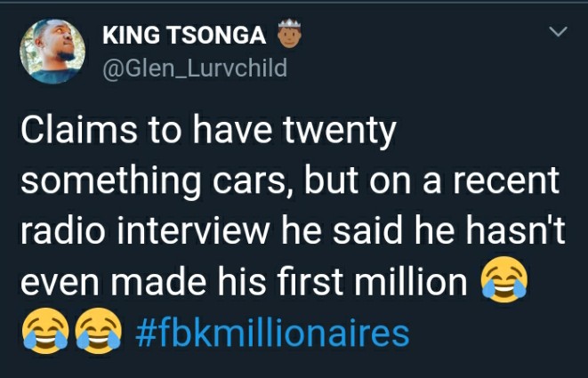This screenshot has height=378, width=588.
Task: Open the tweet options chevron menu
Action: 558,31
